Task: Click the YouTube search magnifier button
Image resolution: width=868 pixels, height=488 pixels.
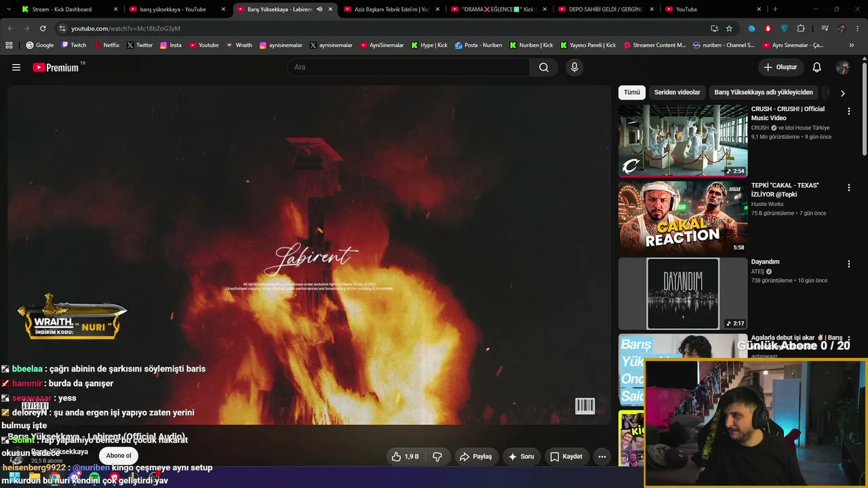Action: pos(544,67)
